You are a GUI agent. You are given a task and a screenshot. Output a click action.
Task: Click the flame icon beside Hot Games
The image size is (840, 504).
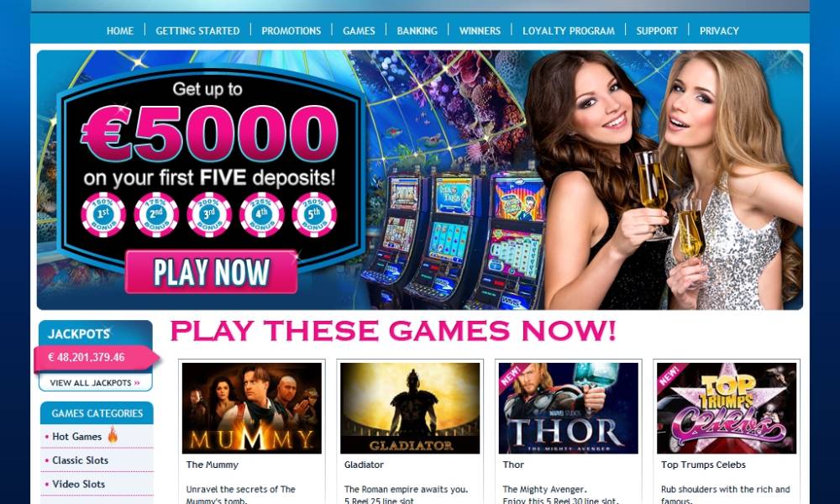[x=113, y=434]
